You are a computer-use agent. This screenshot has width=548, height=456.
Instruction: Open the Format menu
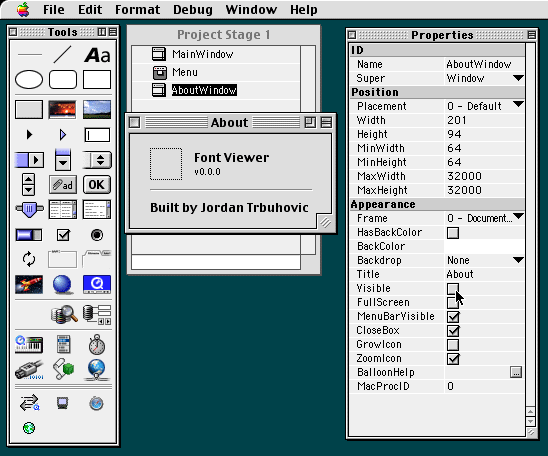pos(137,9)
